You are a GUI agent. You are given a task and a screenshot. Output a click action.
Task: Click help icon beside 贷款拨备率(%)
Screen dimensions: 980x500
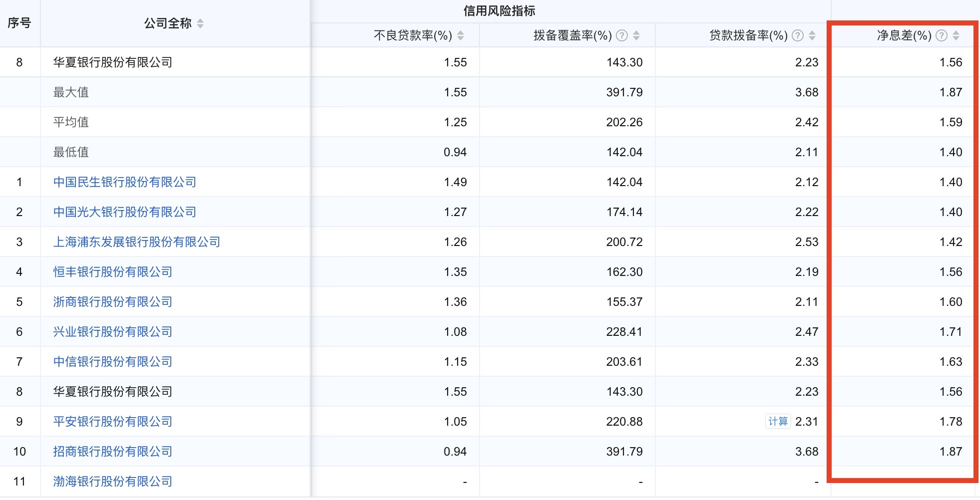[x=798, y=35]
